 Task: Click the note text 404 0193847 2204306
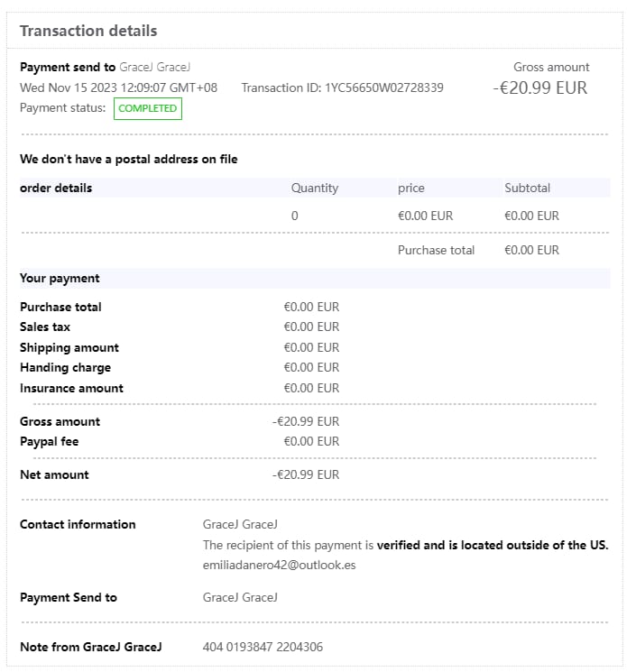point(263,647)
